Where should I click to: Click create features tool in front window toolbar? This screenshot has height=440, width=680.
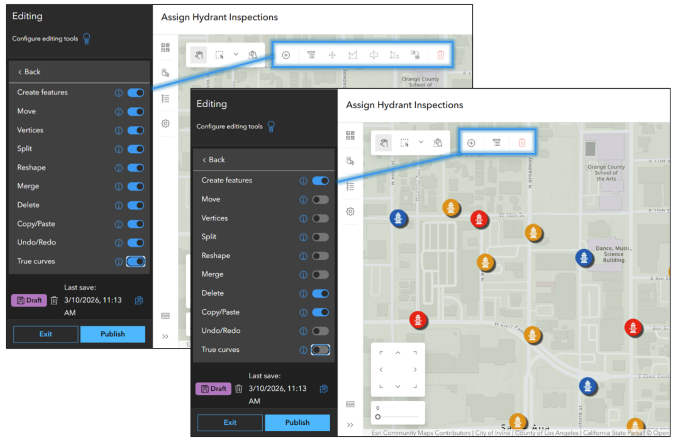[471, 143]
